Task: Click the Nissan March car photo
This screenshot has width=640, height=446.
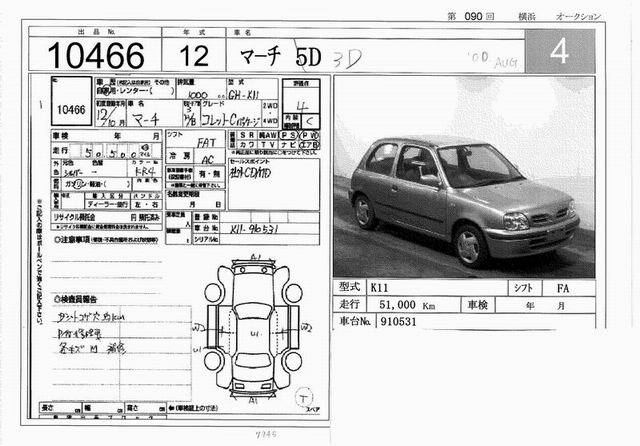Action: 464,177
